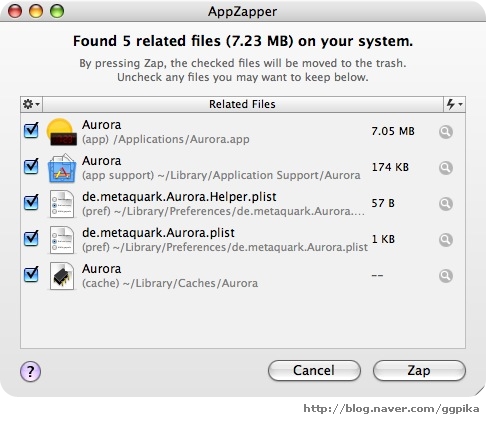This screenshot has width=486, height=421.
Task: Click the 1 KB size value
Action: pos(383,239)
